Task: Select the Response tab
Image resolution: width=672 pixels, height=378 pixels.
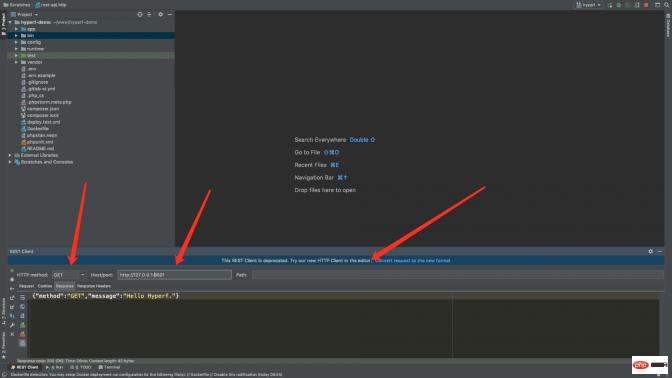Action: point(65,286)
